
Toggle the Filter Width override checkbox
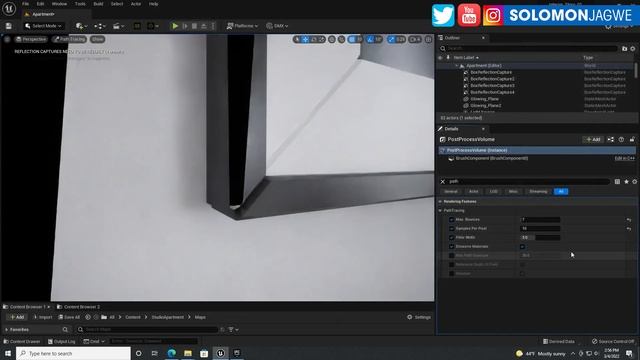pos(451,238)
